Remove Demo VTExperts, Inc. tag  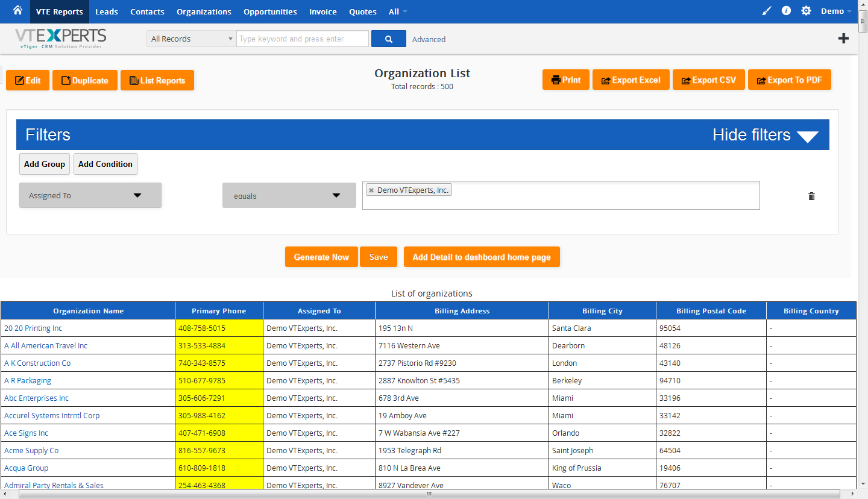tap(371, 190)
